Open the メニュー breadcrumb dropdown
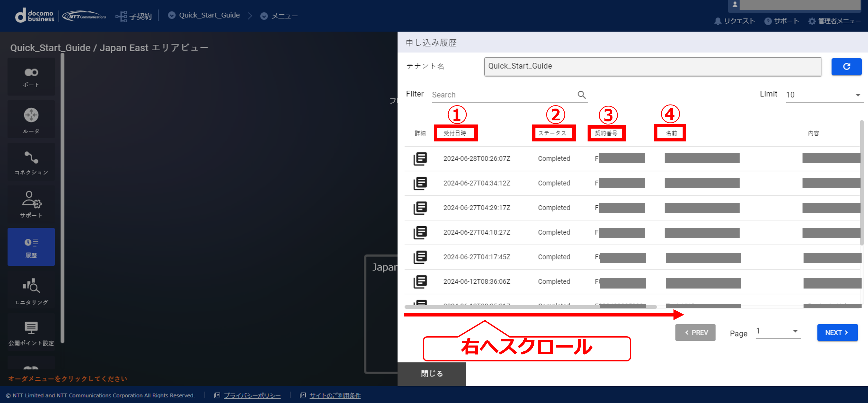This screenshot has height=403, width=868. [x=264, y=16]
